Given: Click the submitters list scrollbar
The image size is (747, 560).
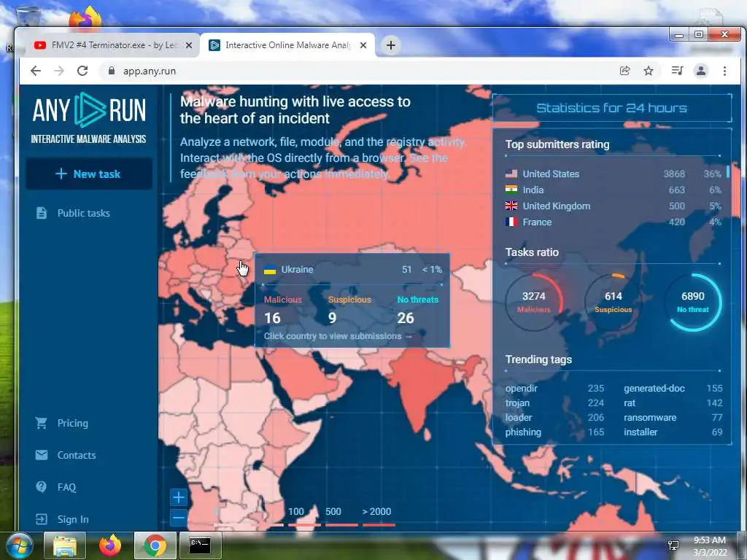Looking at the screenshot, I should 728,172.
